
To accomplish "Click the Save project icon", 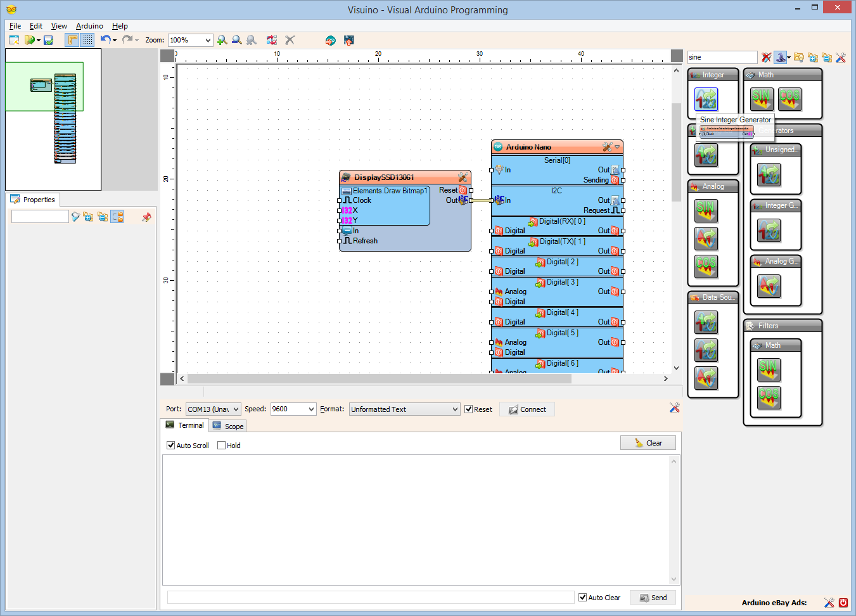I will click(x=48, y=40).
